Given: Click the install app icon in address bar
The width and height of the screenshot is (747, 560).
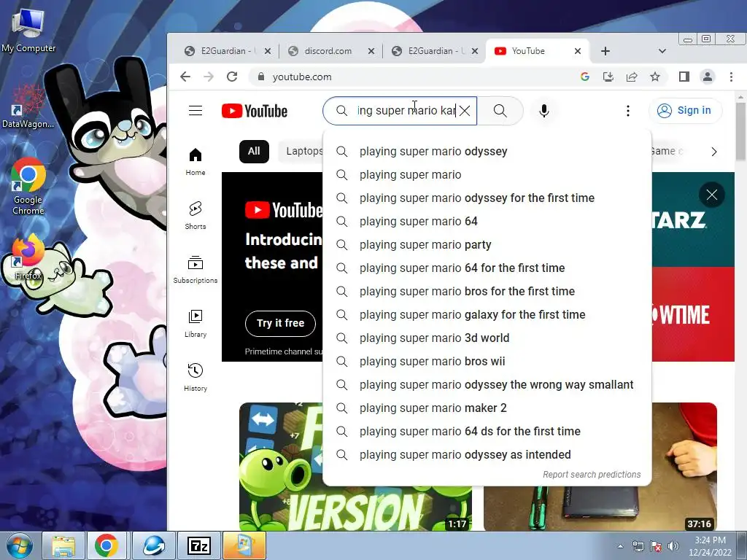Looking at the screenshot, I should (x=608, y=77).
